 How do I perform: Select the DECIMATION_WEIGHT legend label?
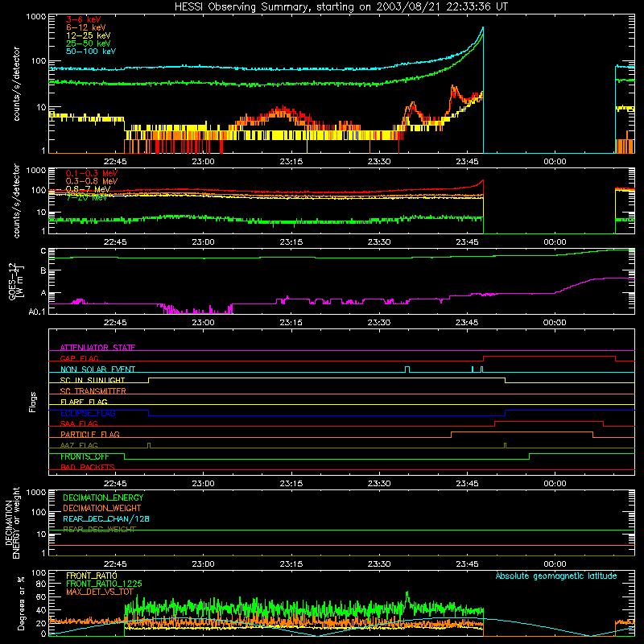(x=102, y=508)
